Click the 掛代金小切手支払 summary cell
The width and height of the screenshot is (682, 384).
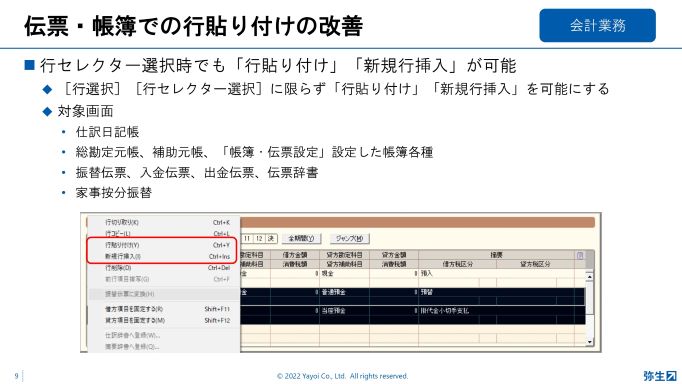click(496, 311)
